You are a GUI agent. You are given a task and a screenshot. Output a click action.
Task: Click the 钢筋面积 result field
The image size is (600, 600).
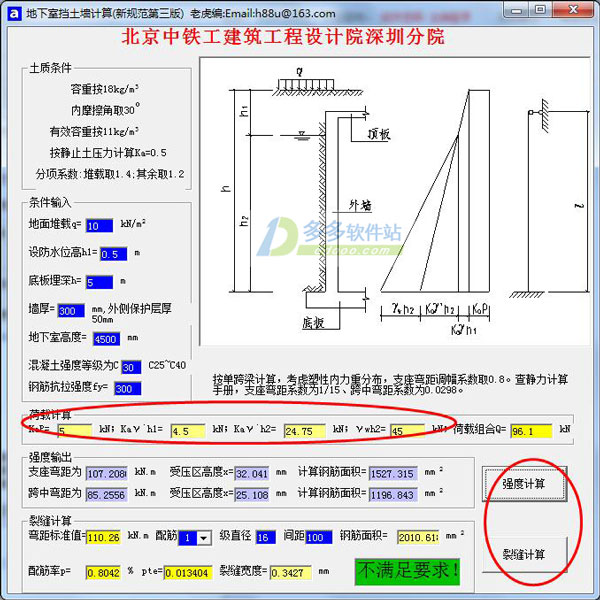pyautogui.click(x=418, y=538)
